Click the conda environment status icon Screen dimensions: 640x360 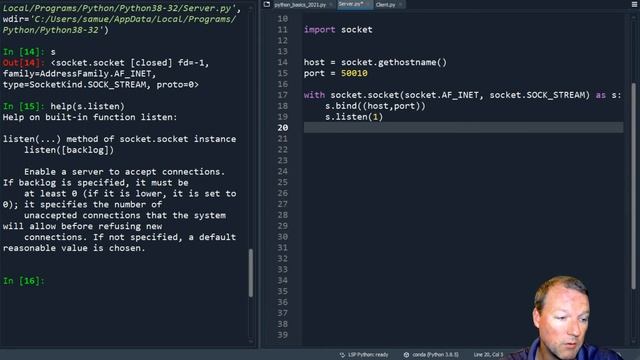coord(406,355)
